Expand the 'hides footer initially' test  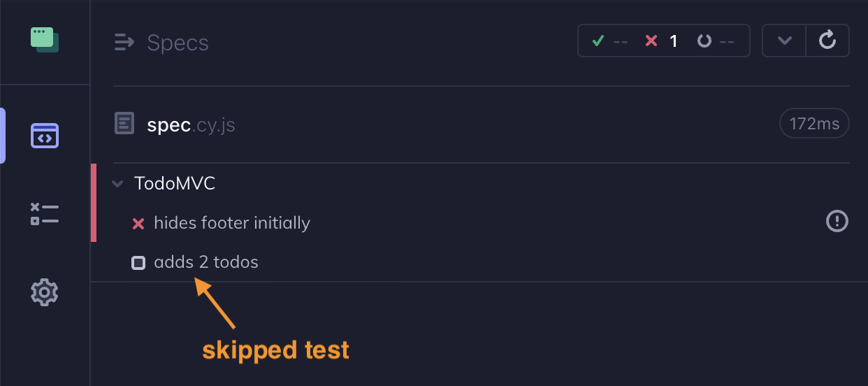[232, 224]
